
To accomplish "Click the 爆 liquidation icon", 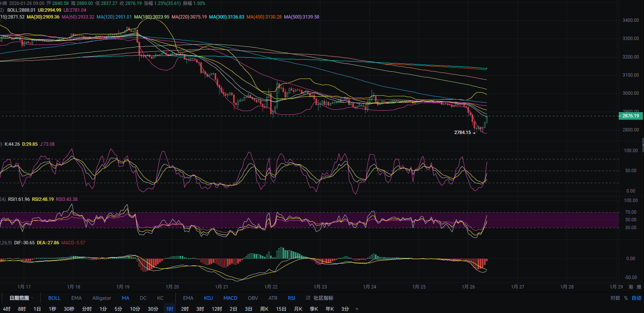I will point(639,287).
